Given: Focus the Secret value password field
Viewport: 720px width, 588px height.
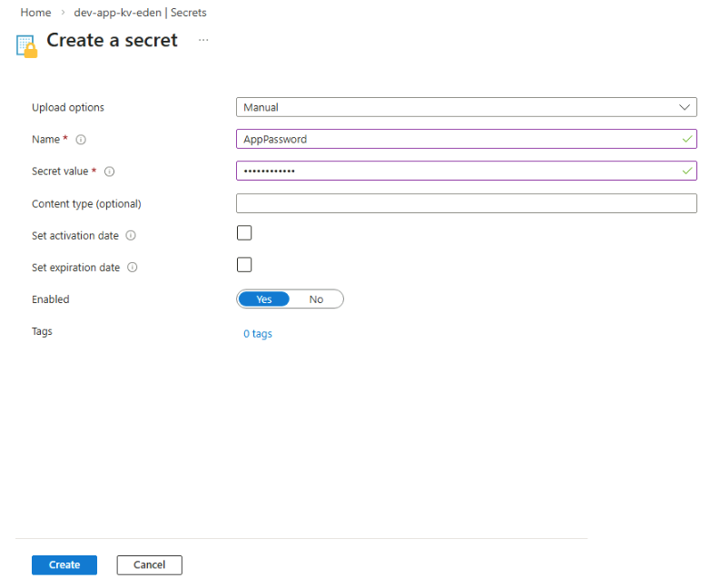Looking at the screenshot, I should (454, 171).
